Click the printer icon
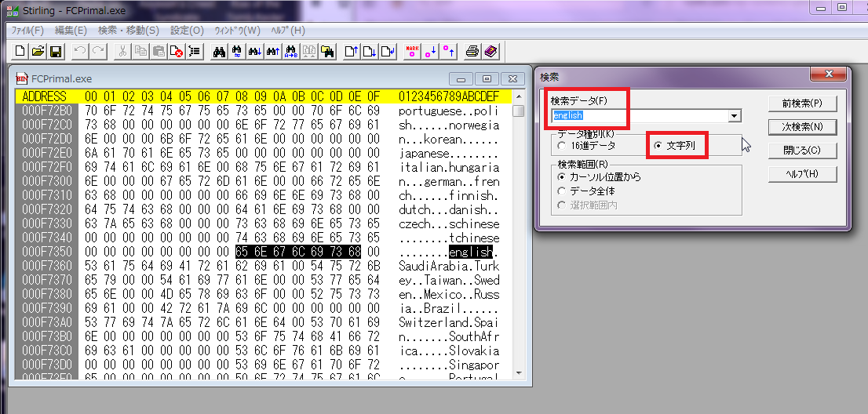This screenshot has height=414, width=868. coord(472,52)
